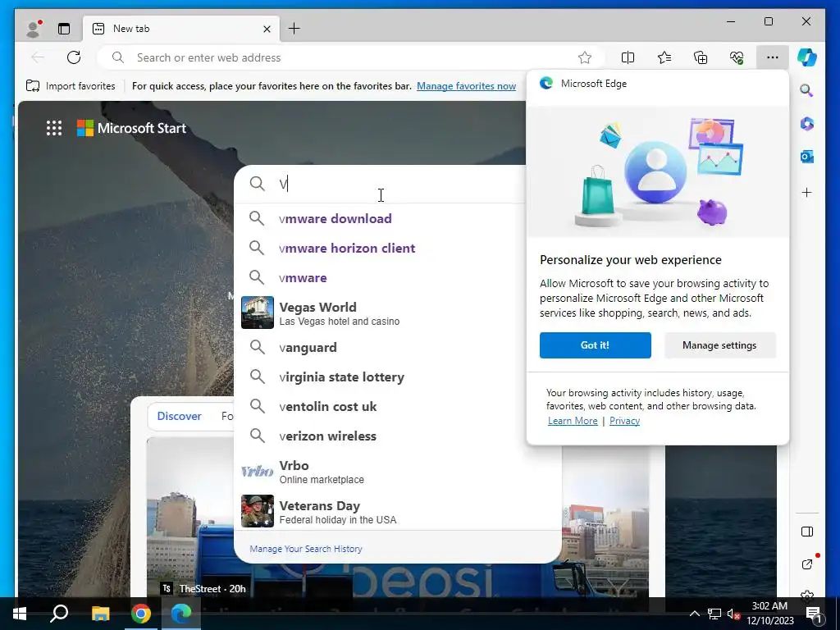Screen dimensions: 840x630
Task: Open taskbar search
Action: 59,614
